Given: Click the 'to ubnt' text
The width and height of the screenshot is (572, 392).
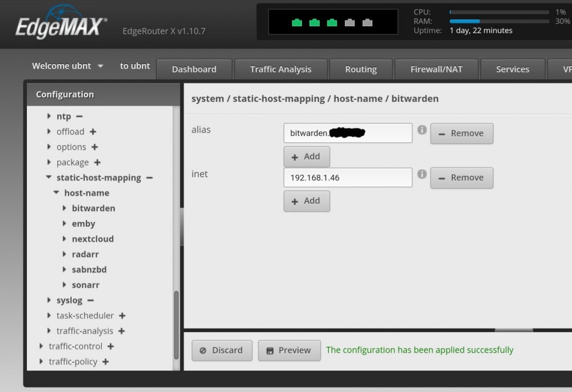Looking at the screenshot, I should 135,66.
